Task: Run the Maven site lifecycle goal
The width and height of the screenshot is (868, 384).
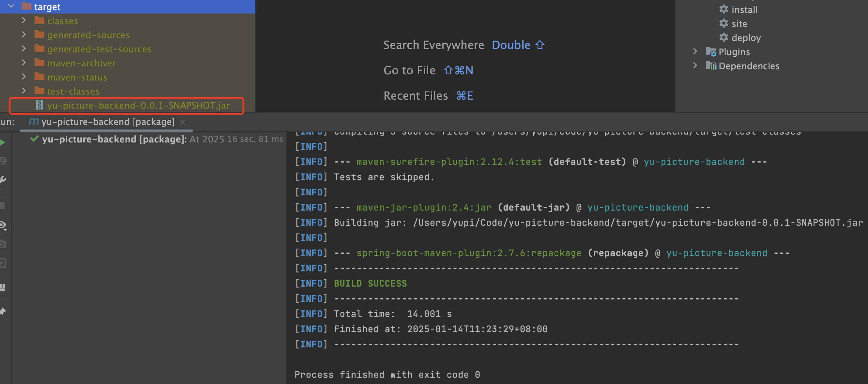Action: tap(739, 24)
